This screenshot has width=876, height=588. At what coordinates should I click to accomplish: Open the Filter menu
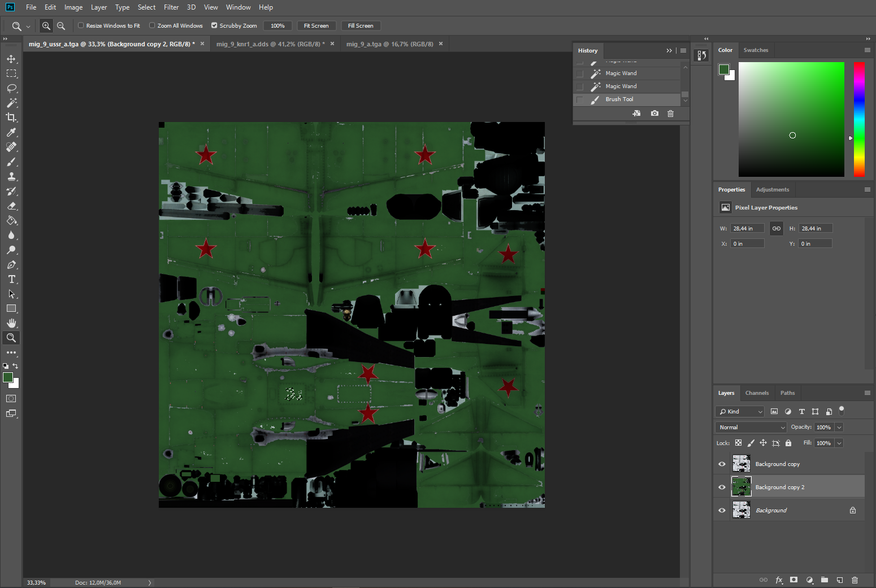tap(171, 7)
